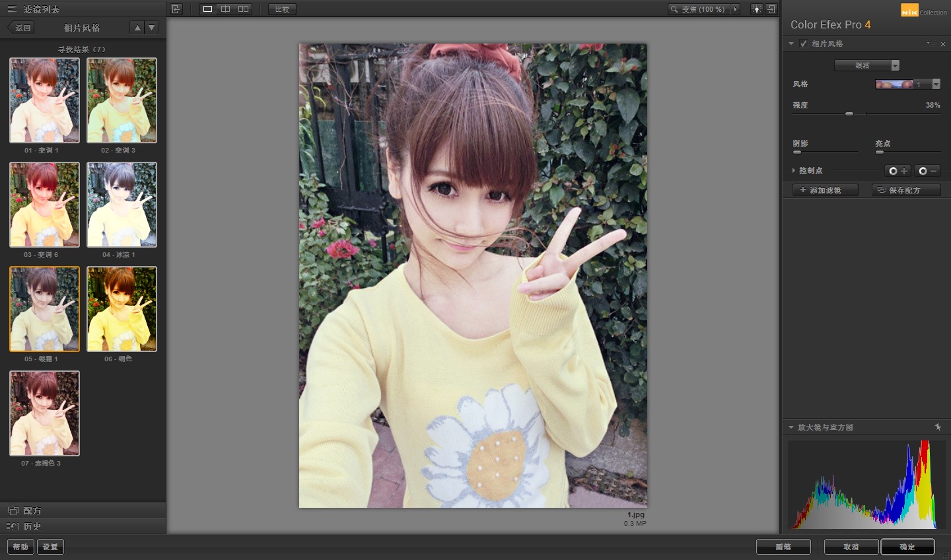Open the 银霜 preset dropdown
This screenshot has width=951, height=560.
tap(896, 65)
